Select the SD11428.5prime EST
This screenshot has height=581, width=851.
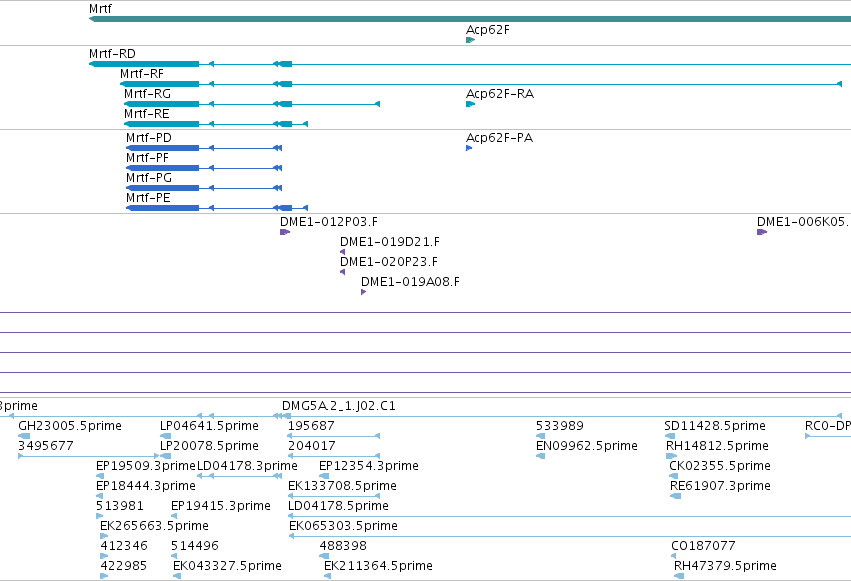coord(670,436)
